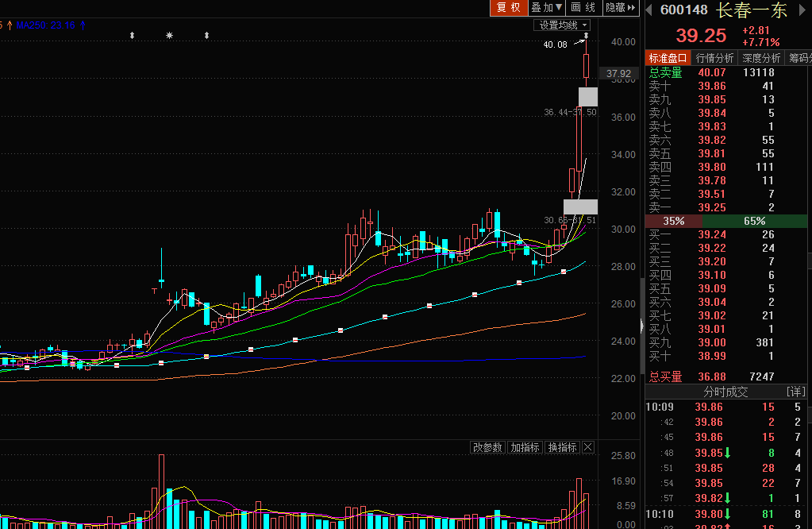Click the 40.08 high price annotation
Image resolution: width=812 pixels, height=529 pixels.
pyautogui.click(x=555, y=44)
